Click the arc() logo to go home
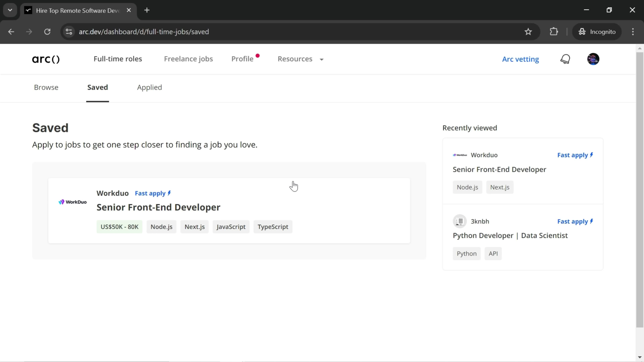 (x=46, y=59)
